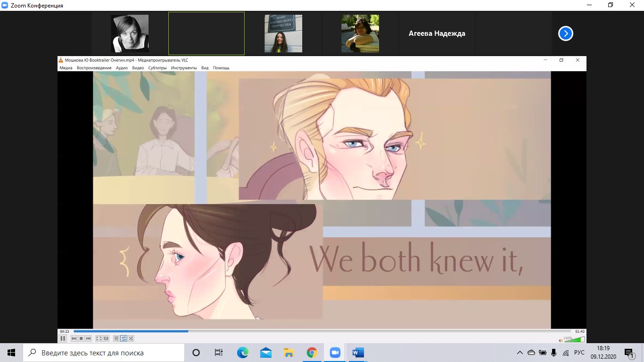
Task: Switch input language РУС indicator
Action: (x=579, y=353)
